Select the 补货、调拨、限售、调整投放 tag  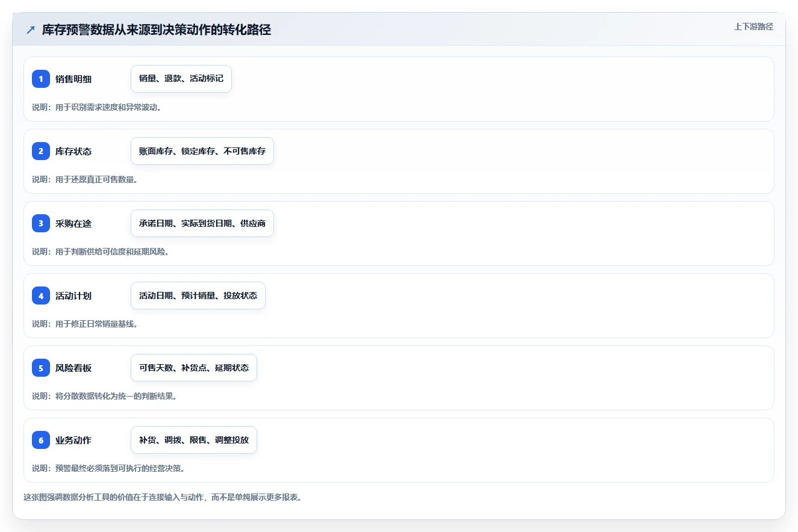point(194,440)
